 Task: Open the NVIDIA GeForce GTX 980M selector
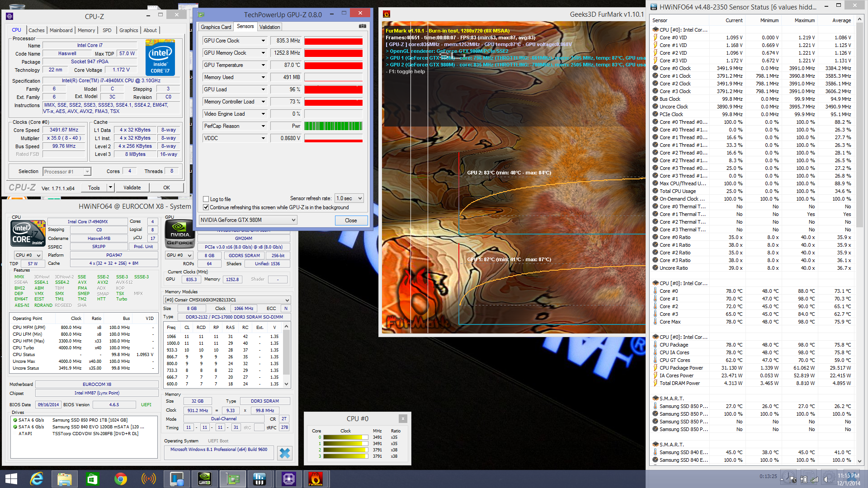pos(248,220)
